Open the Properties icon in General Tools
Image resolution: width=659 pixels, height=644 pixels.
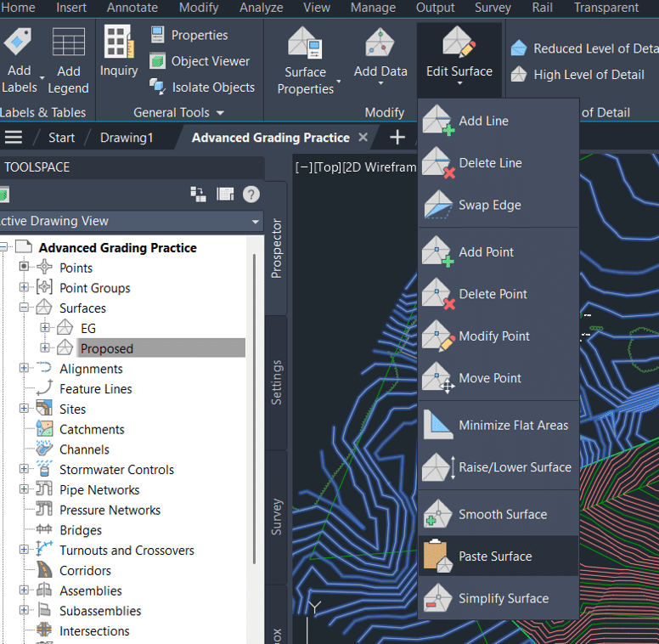coord(158,35)
